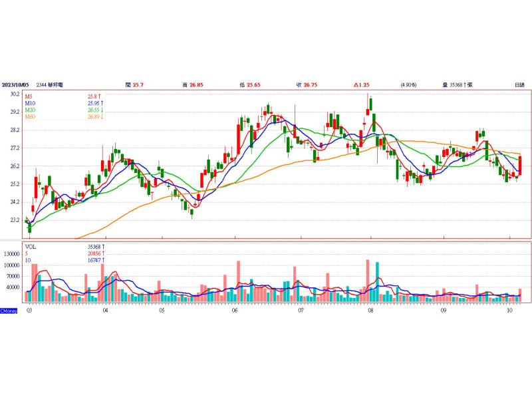Viewport: 532px width, 399px height.
Task: Click the 10 month marker on time axis
Action: [509, 311]
